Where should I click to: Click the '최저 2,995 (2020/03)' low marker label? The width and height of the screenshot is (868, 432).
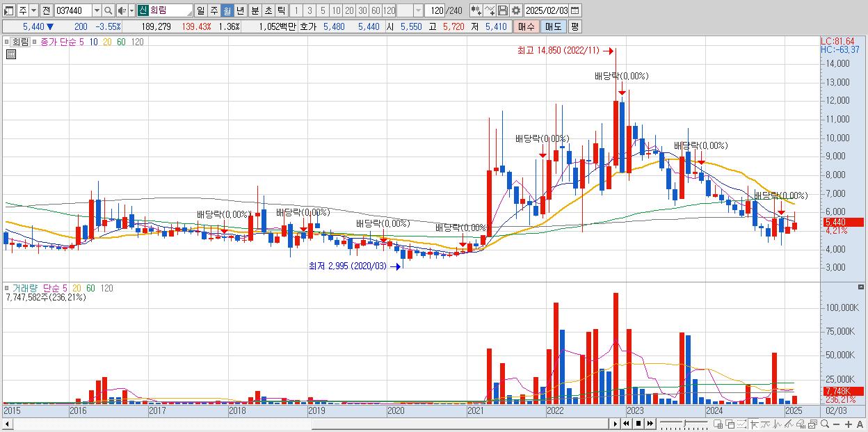[x=348, y=266]
